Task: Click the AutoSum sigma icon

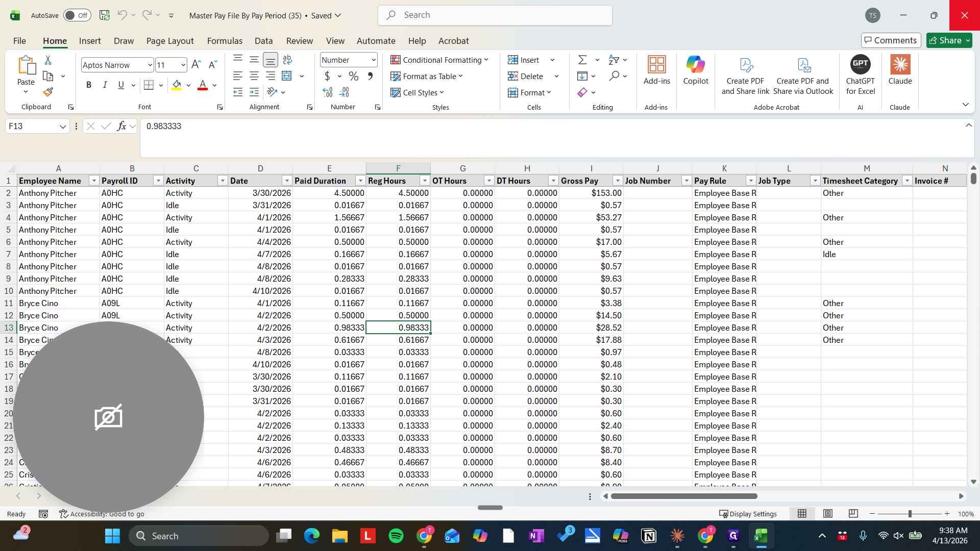Action: [x=582, y=60]
